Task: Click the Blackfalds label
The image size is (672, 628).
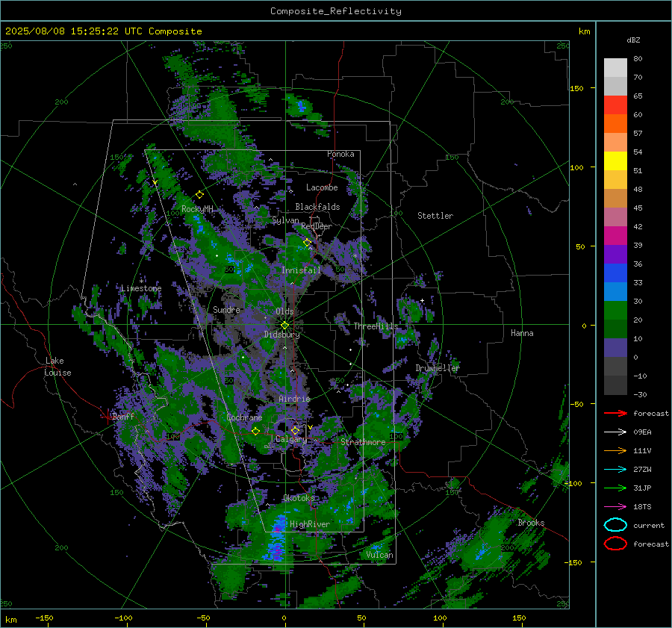Action: (x=317, y=207)
